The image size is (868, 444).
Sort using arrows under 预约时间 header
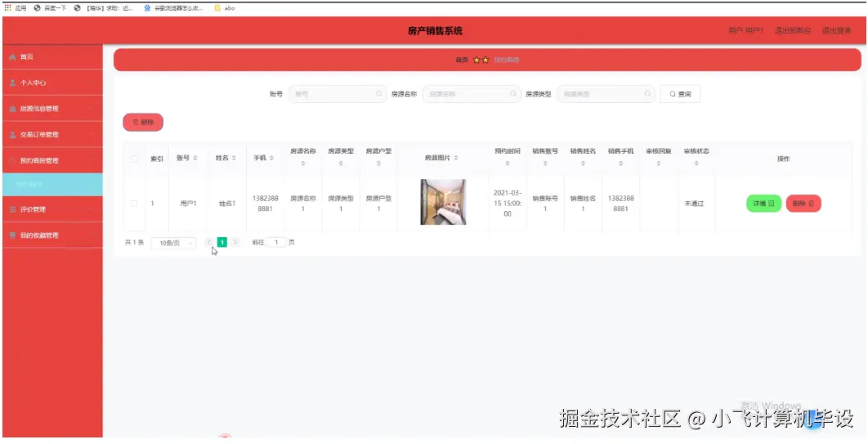(x=507, y=164)
